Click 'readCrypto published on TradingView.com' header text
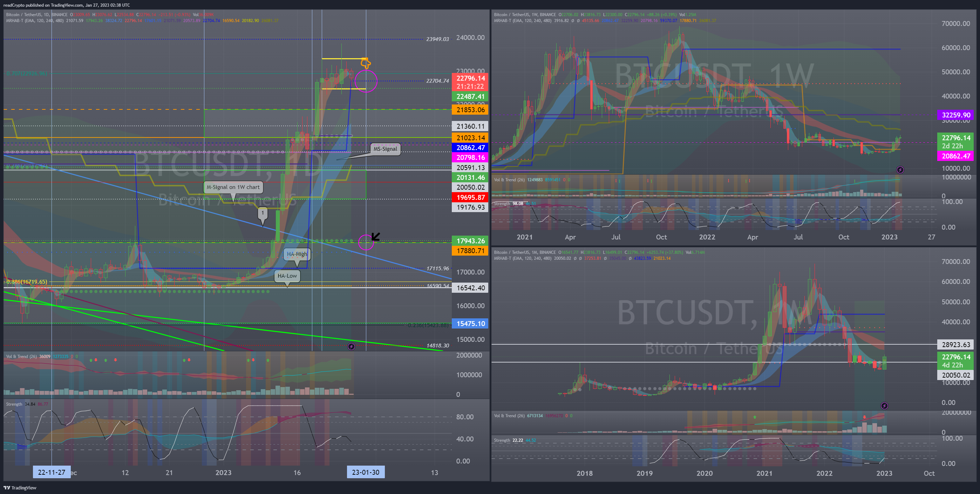980x494 pixels. (43, 5)
